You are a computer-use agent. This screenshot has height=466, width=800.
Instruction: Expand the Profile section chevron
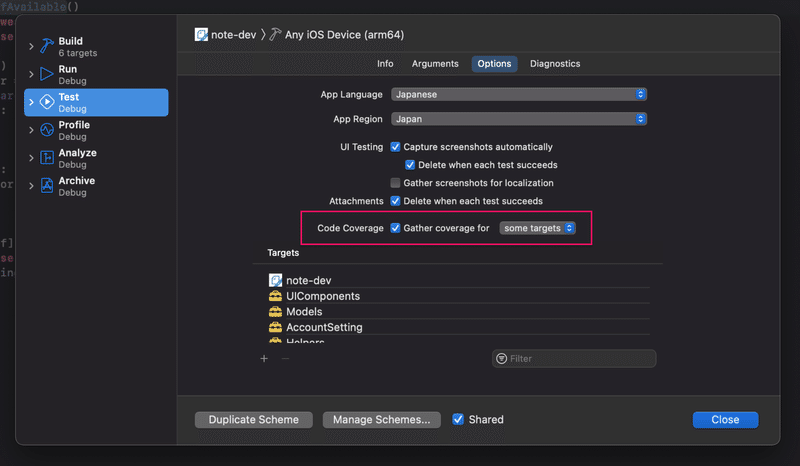click(31, 130)
